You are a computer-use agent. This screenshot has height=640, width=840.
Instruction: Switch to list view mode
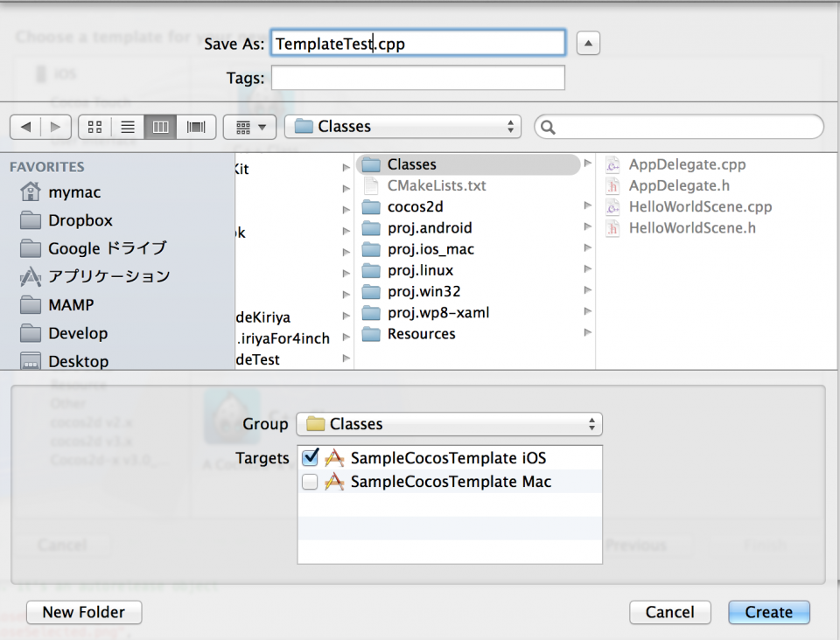(x=128, y=127)
